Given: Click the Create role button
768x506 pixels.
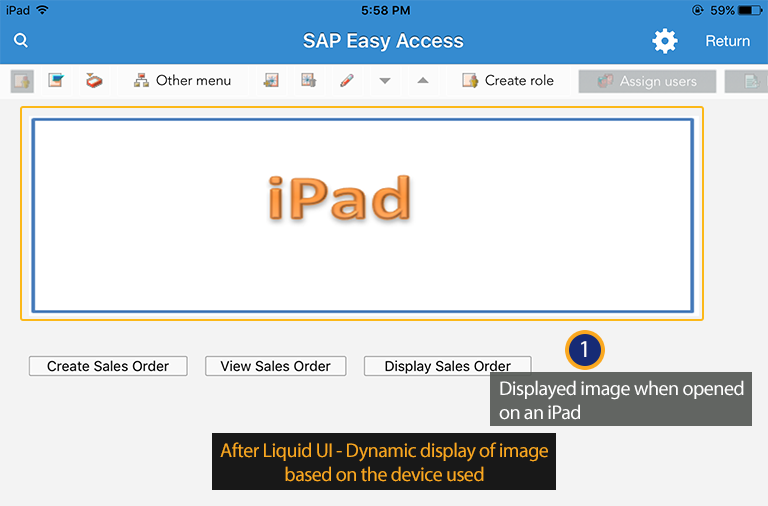Looking at the screenshot, I should [508, 80].
